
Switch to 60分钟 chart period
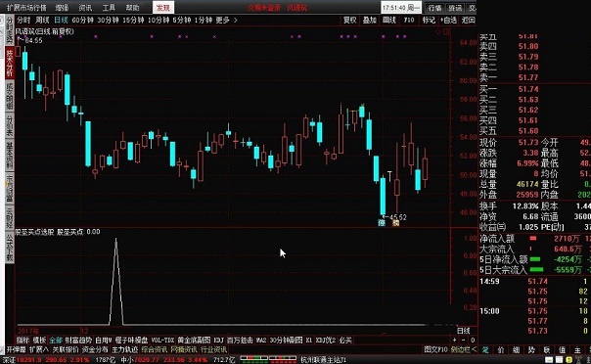click(82, 20)
